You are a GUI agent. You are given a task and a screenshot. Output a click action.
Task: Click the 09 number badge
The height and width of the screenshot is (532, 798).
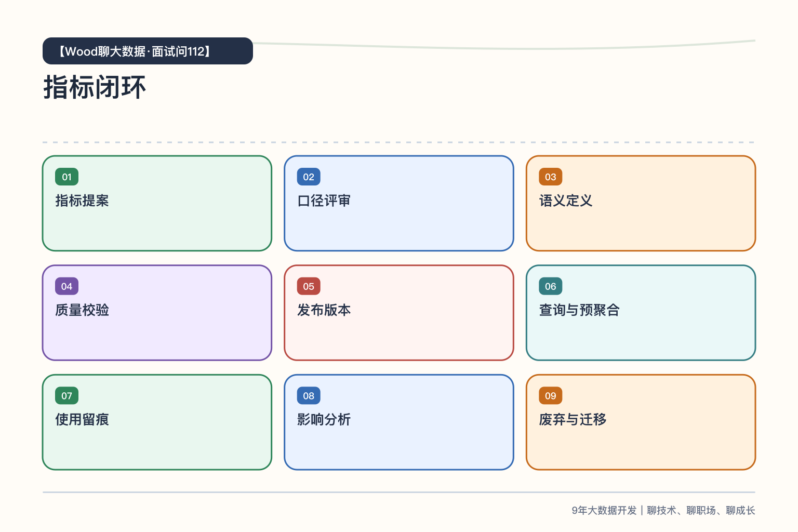click(x=551, y=396)
